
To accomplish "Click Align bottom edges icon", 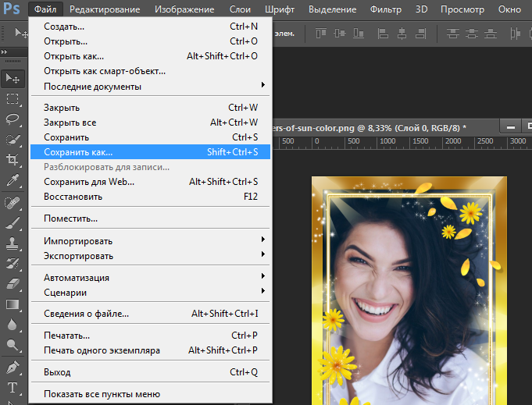I will tap(359, 34).
